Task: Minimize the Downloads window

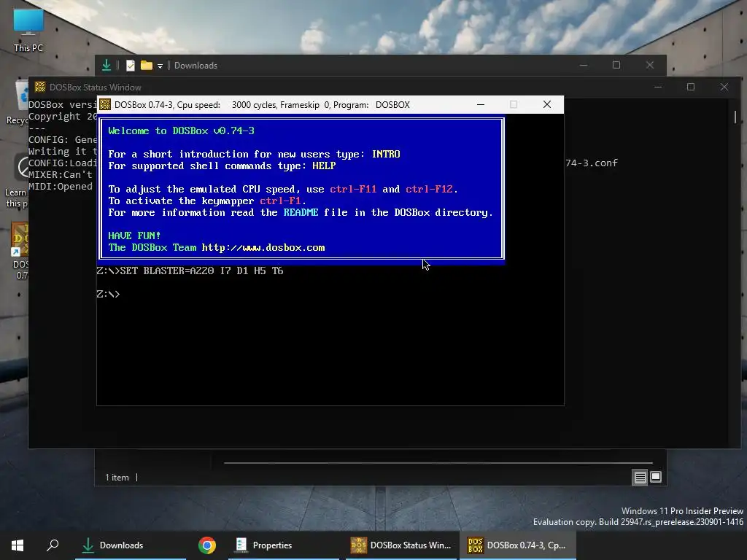Action: pos(584,65)
